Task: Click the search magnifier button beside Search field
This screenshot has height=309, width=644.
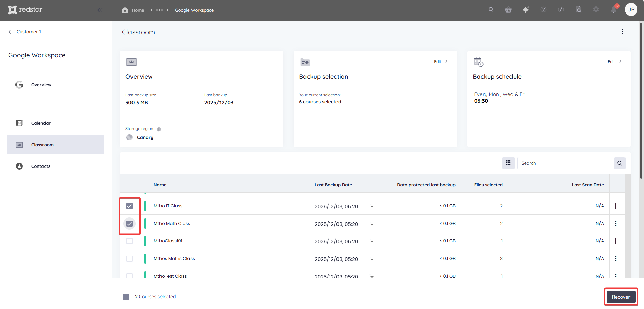Action: click(x=620, y=163)
